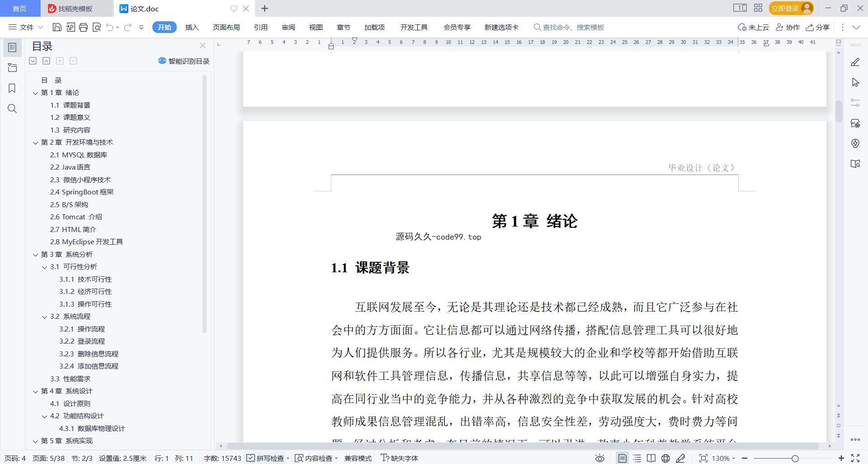Switch to outline view icon
The height and width of the screenshot is (464, 868).
(x=637, y=458)
